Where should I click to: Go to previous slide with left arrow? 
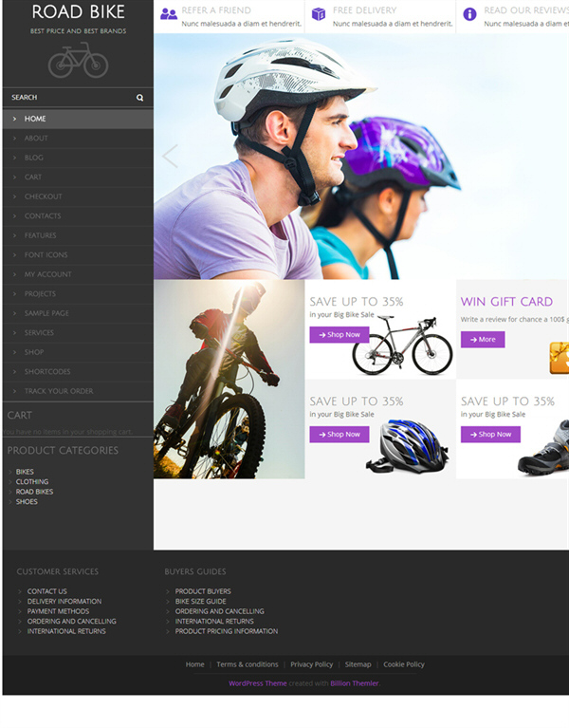(x=170, y=157)
